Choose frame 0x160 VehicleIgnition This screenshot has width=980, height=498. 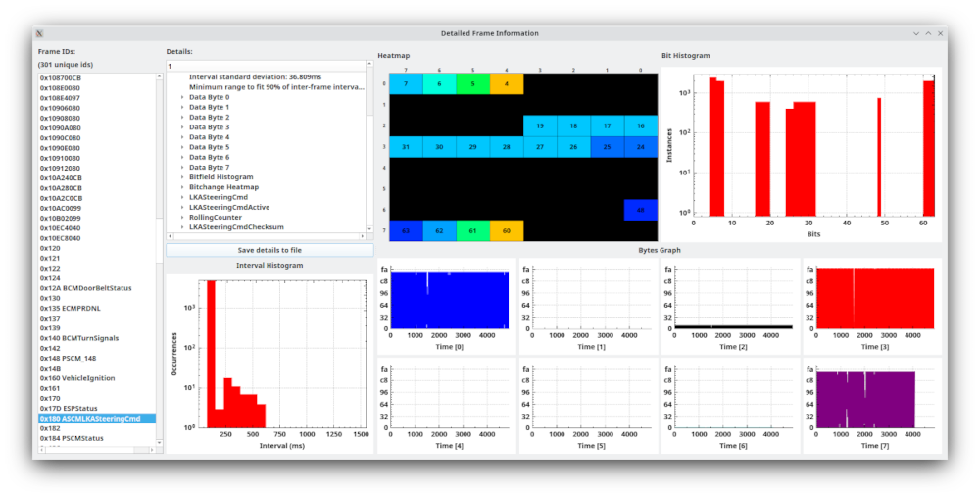click(76, 378)
